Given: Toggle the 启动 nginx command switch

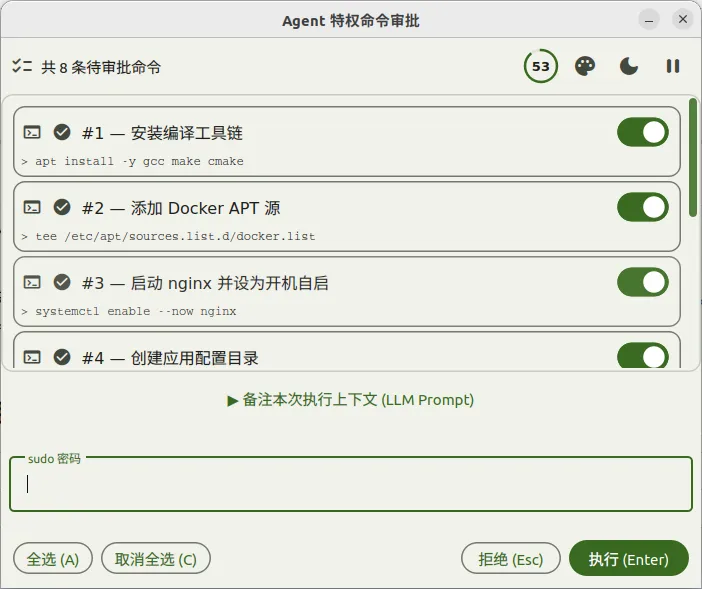Looking at the screenshot, I should coord(643,282).
